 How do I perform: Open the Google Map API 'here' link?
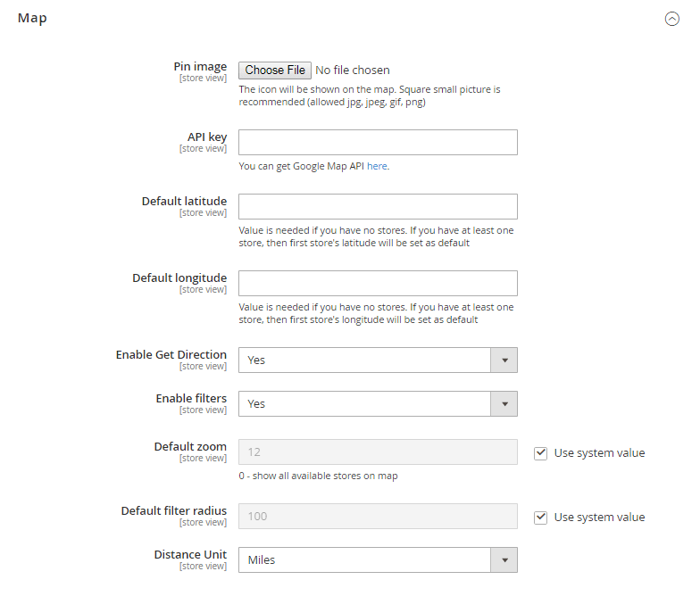(377, 166)
